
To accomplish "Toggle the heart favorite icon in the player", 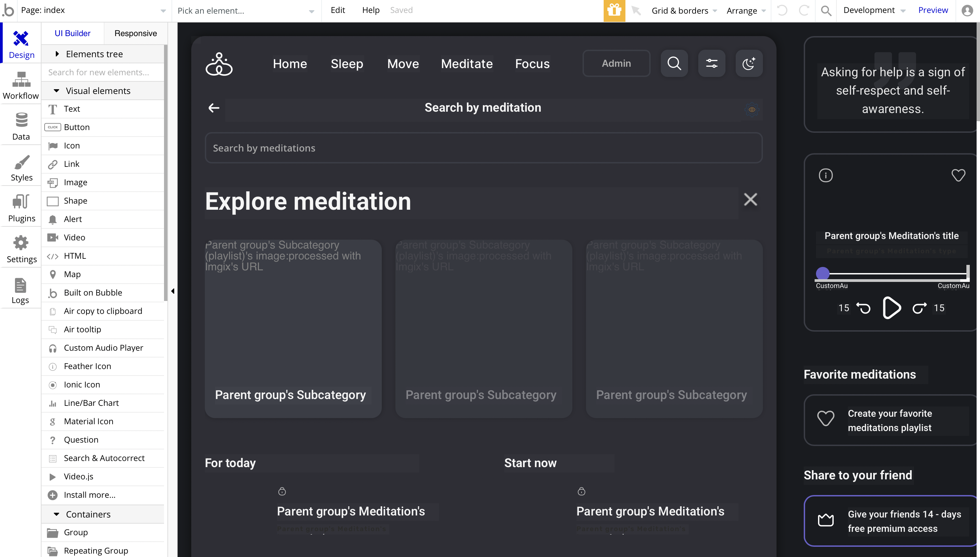I will click(958, 175).
